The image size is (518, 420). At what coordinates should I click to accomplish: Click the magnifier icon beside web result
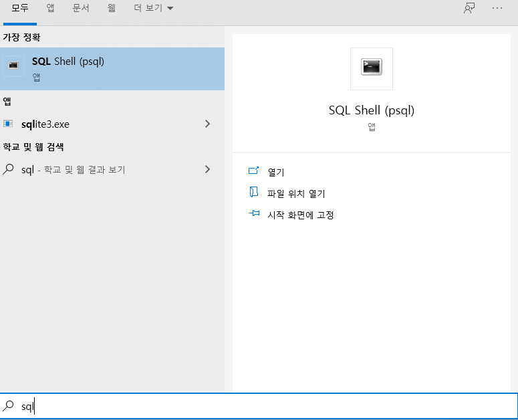(x=8, y=169)
